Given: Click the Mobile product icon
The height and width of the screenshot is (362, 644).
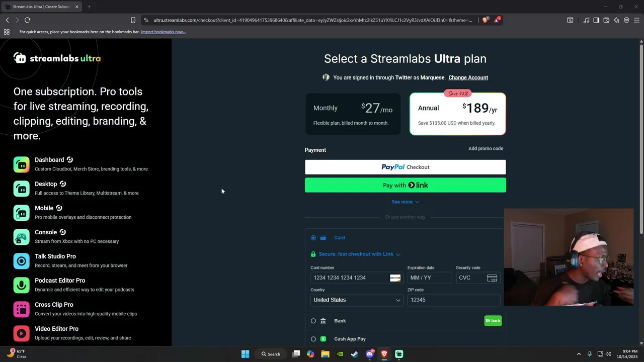Looking at the screenshot, I should 21,213.
